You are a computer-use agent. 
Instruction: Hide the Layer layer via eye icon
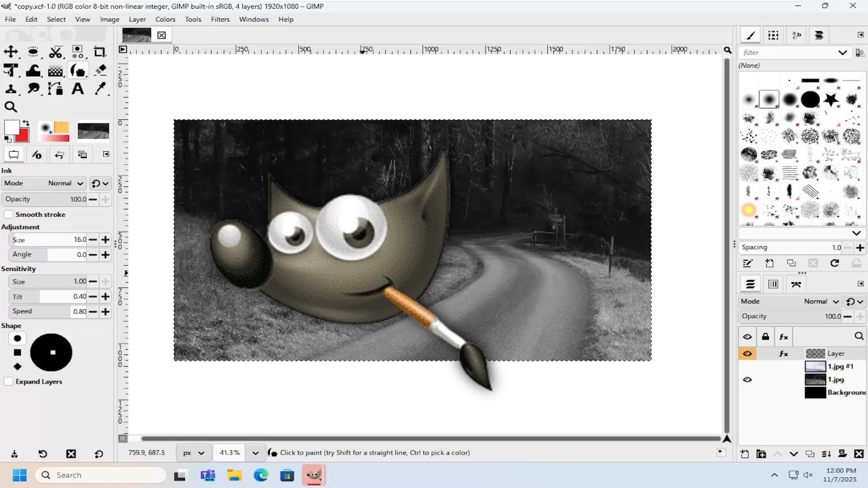click(747, 353)
